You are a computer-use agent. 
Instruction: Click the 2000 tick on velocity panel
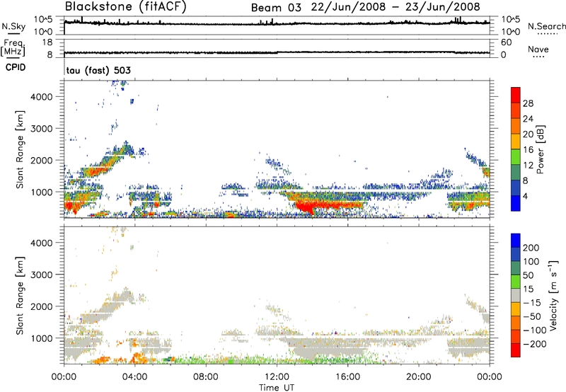(x=42, y=306)
